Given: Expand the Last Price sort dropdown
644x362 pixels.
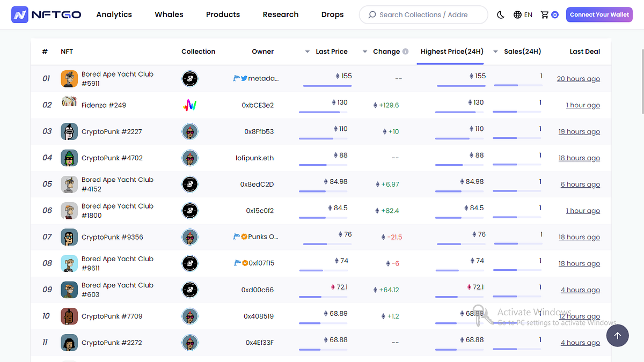Looking at the screenshot, I should (308, 51).
